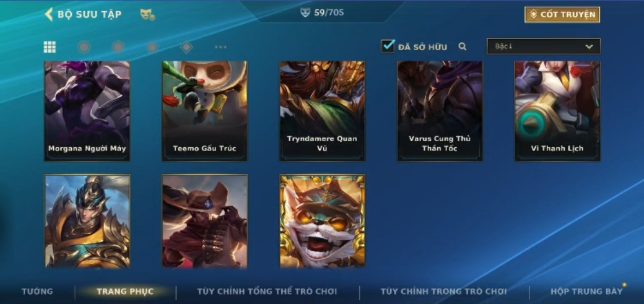Image resolution: width=644 pixels, height=304 pixels.
Task: Select the round rarity filter icon
Action: pyautogui.click(x=84, y=47)
